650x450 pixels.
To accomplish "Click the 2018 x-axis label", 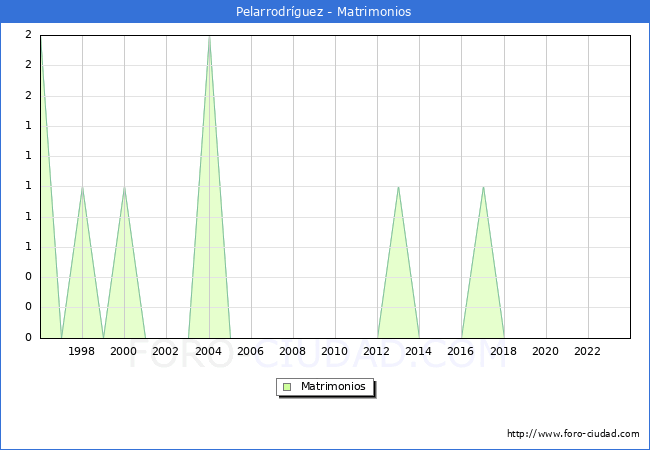I will (x=504, y=351).
